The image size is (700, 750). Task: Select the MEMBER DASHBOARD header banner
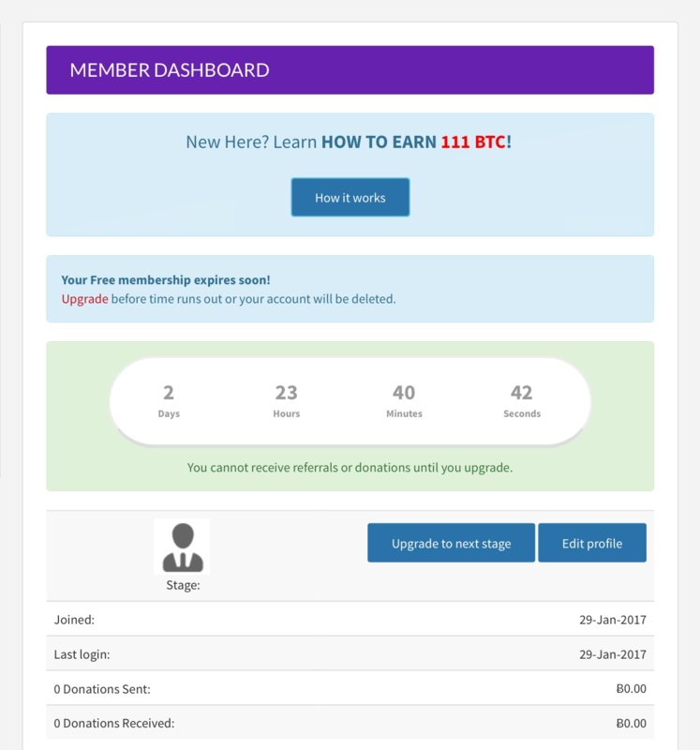[x=350, y=69]
